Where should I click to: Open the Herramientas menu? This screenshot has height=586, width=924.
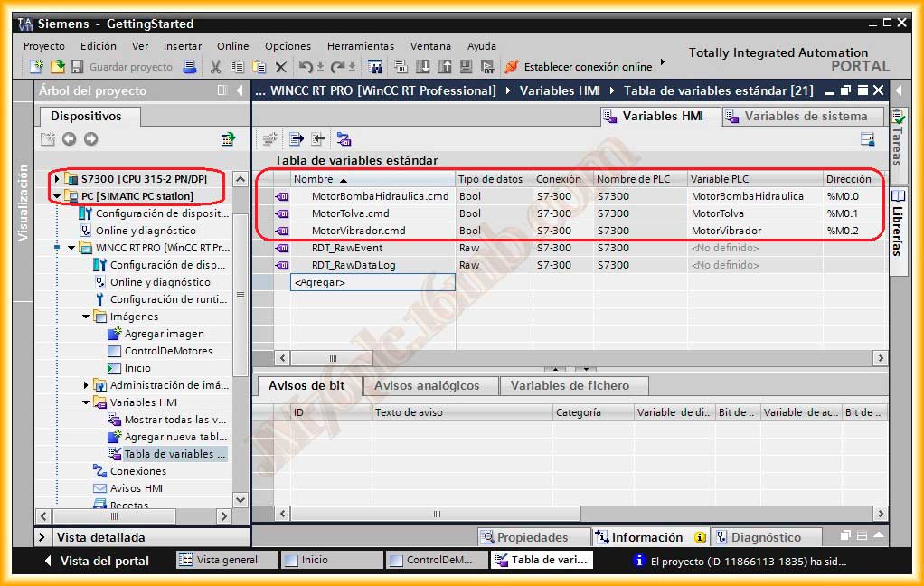tap(360, 46)
